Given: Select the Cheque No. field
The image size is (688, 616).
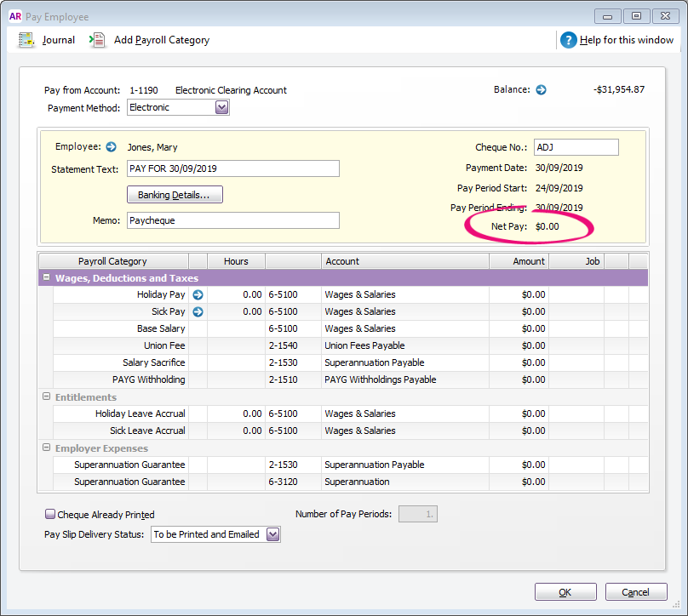Looking at the screenshot, I should [x=576, y=146].
